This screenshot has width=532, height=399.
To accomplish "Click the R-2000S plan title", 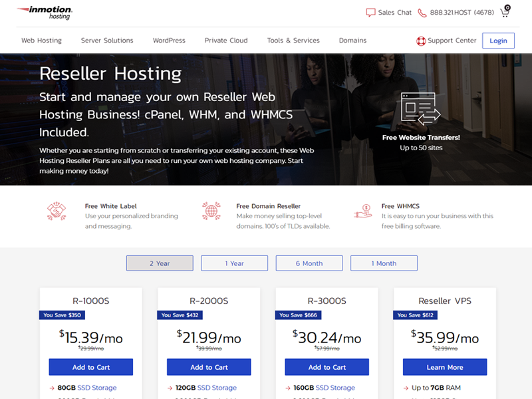I will pos(209,301).
